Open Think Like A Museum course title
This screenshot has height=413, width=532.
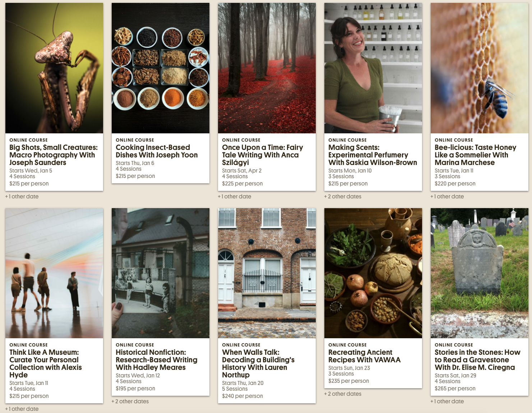point(46,363)
